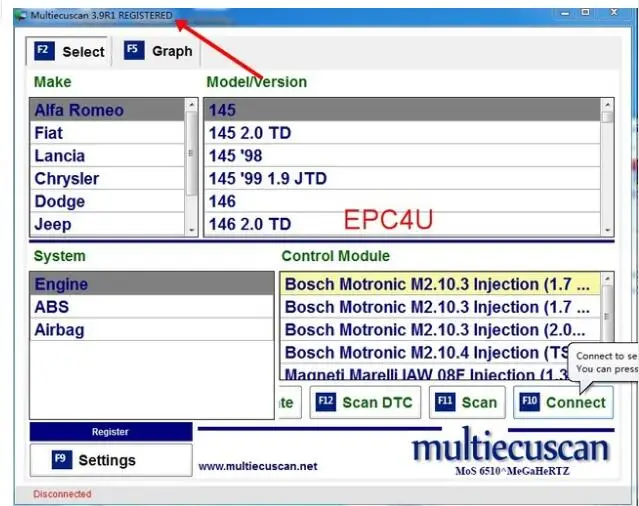The width and height of the screenshot is (639, 506).
Task: Click the F11 icon on Scan button
Action: click(x=445, y=402)
